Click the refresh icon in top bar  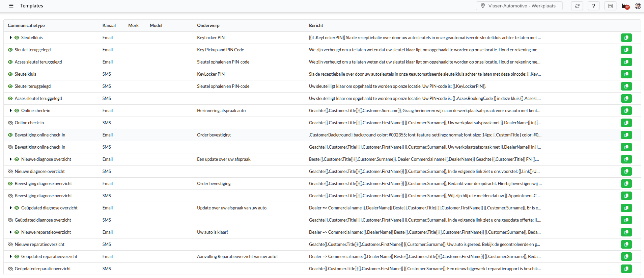577,6
